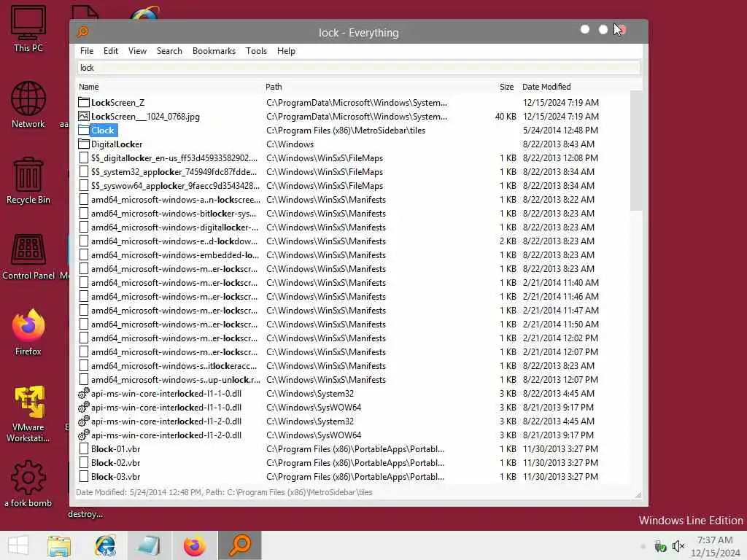Open the Bookmarks menu

point(214,51)
